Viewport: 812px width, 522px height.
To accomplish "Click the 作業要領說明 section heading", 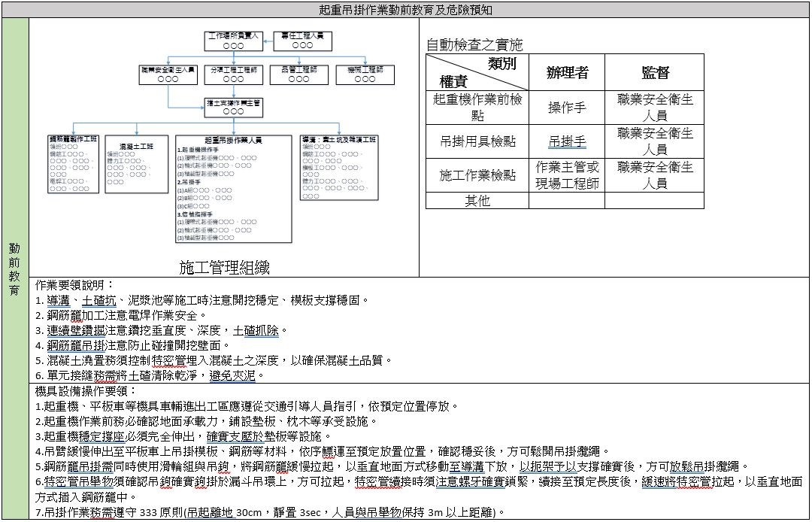I will pyautogui.click(x=74, y=285).
